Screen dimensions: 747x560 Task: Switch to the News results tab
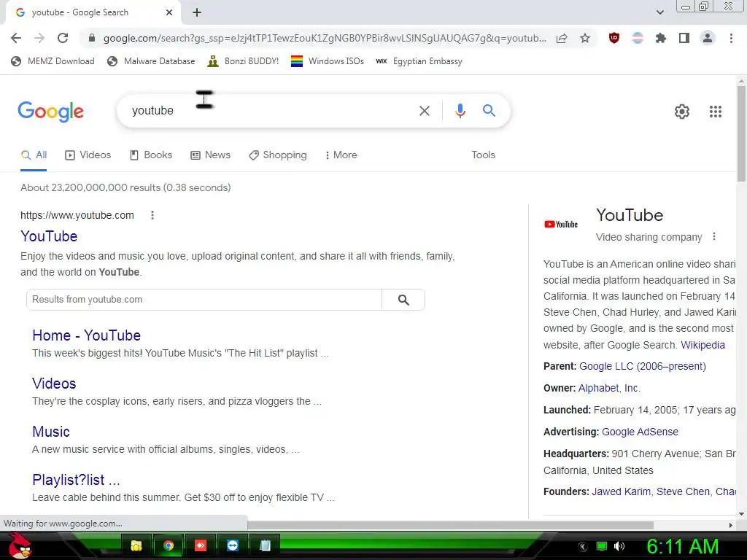coord(211,155)
